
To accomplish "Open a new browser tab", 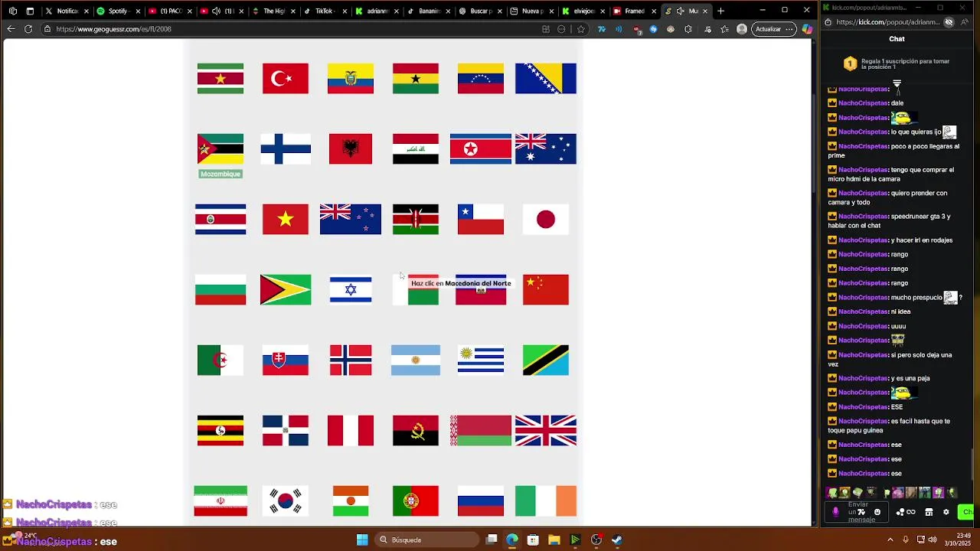I will pyautogui.click(x=720, y=11).
